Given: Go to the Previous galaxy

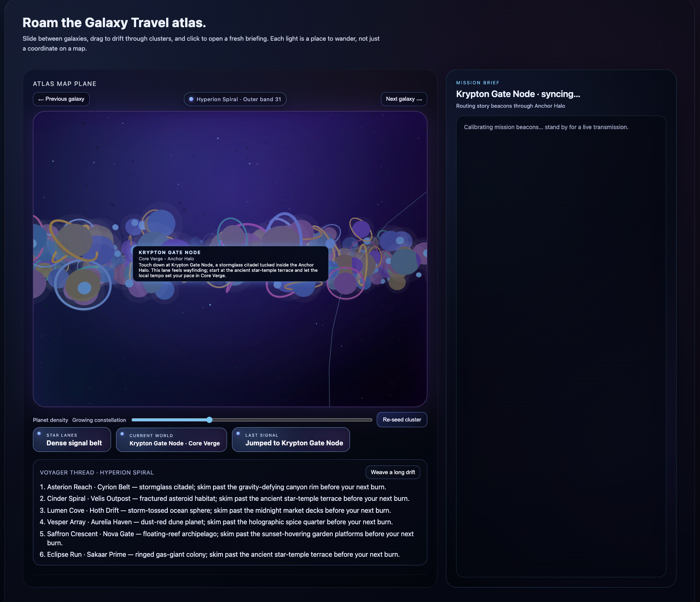Looking at the screenshot, I should pyautogui.click(x=61, y=99).
